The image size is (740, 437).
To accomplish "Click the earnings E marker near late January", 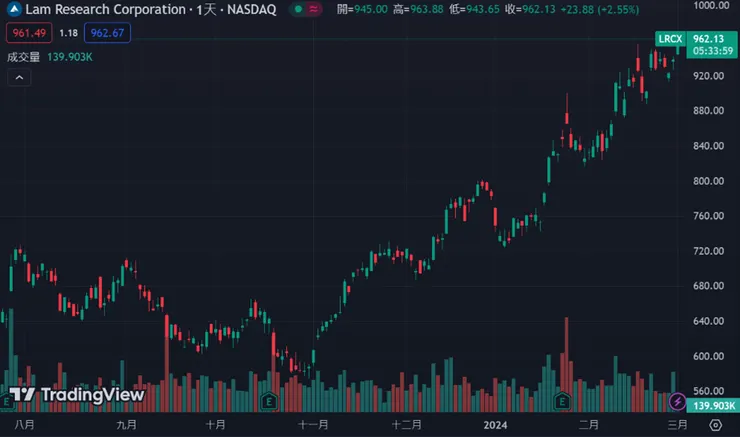I will point(562,402).
